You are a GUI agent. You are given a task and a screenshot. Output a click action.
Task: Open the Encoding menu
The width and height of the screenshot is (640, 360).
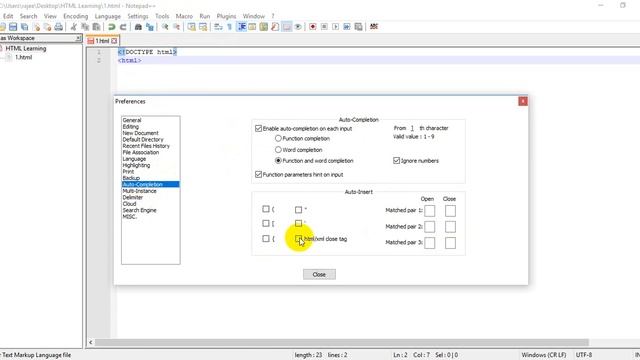pyautogui.click(x=76, y=16)
